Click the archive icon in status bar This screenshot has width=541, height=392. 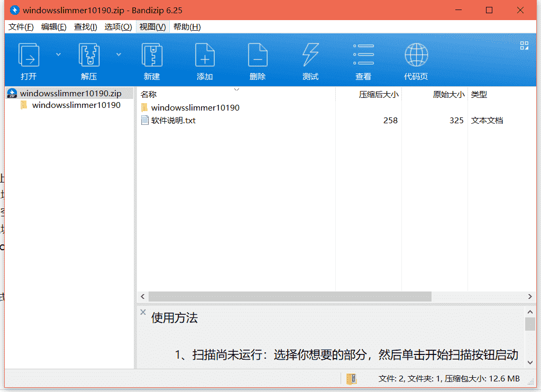(x=351, y=379)
